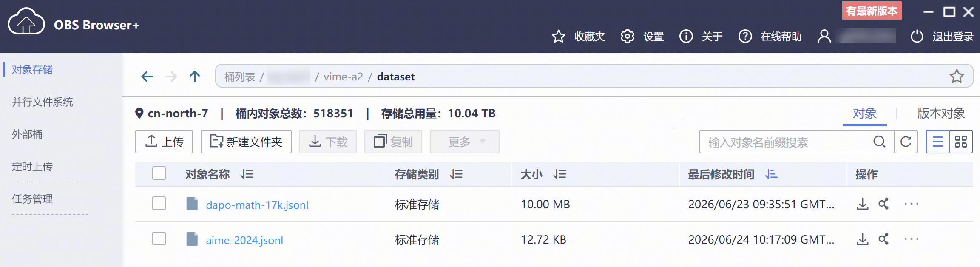This screenshot has width=980, height=267.
Task: Click the OBS Browser+ cloud logo
Action: pyautogui.click(x=26, y=21)
